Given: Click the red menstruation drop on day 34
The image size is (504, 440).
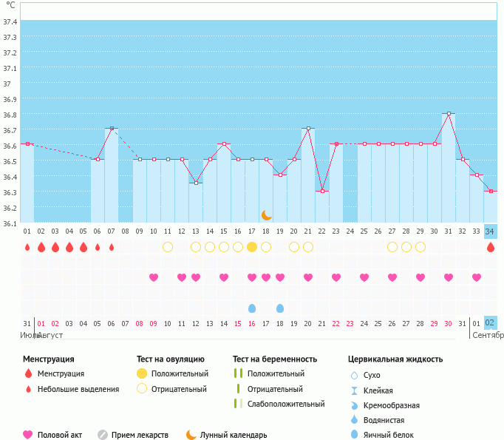Looking at the screenshot, I should (x=491, y=247).
